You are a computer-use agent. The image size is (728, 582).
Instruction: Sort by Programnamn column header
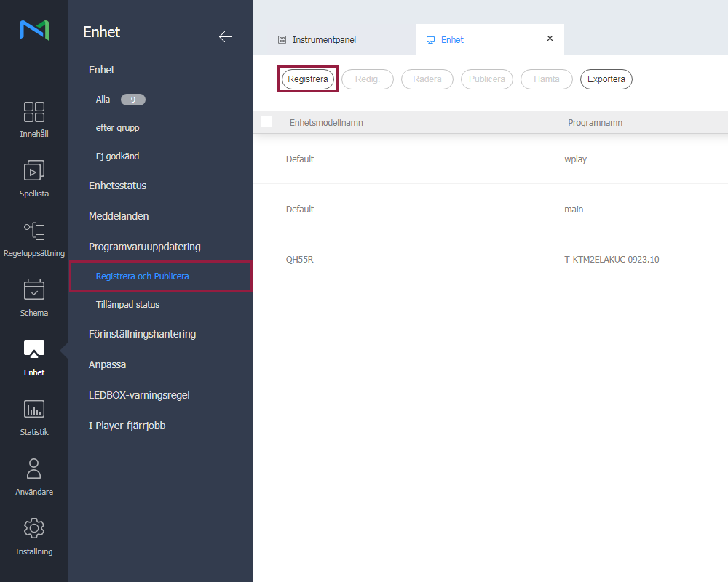coord(595,123)
